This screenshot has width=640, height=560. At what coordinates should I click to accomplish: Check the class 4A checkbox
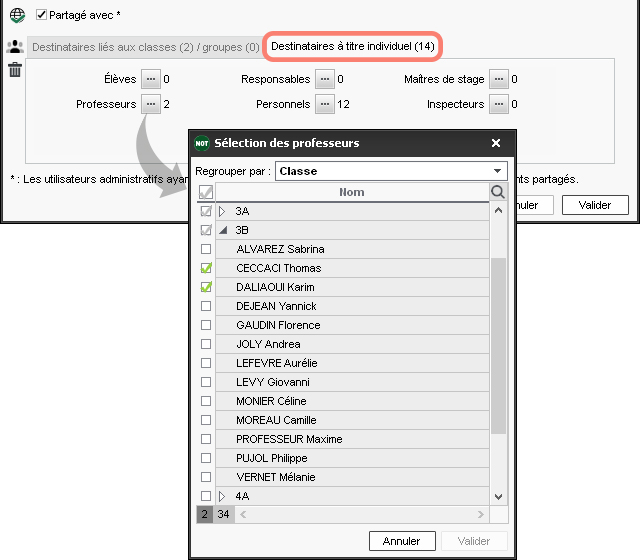206,496
